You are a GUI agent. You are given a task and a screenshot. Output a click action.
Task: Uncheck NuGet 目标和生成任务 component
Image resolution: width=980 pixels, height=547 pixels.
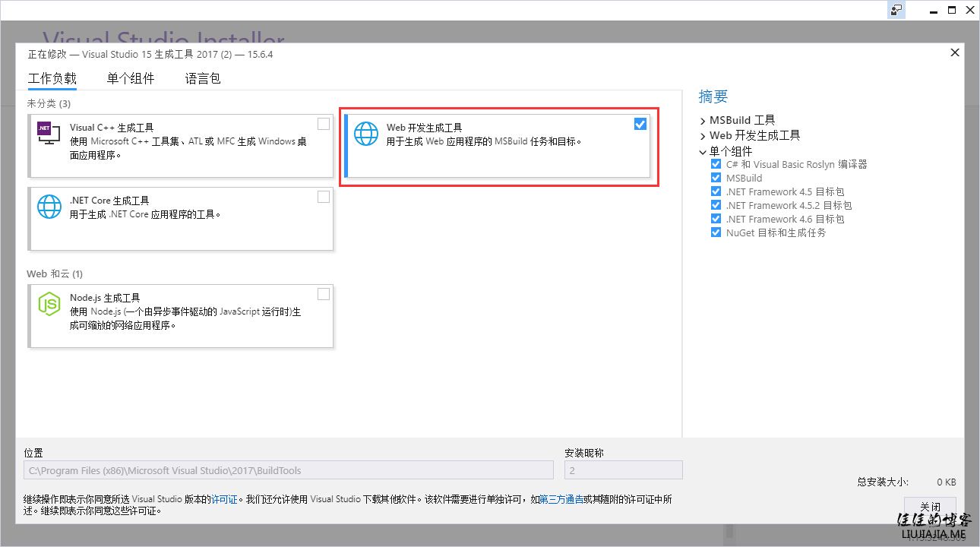(716, 232)
